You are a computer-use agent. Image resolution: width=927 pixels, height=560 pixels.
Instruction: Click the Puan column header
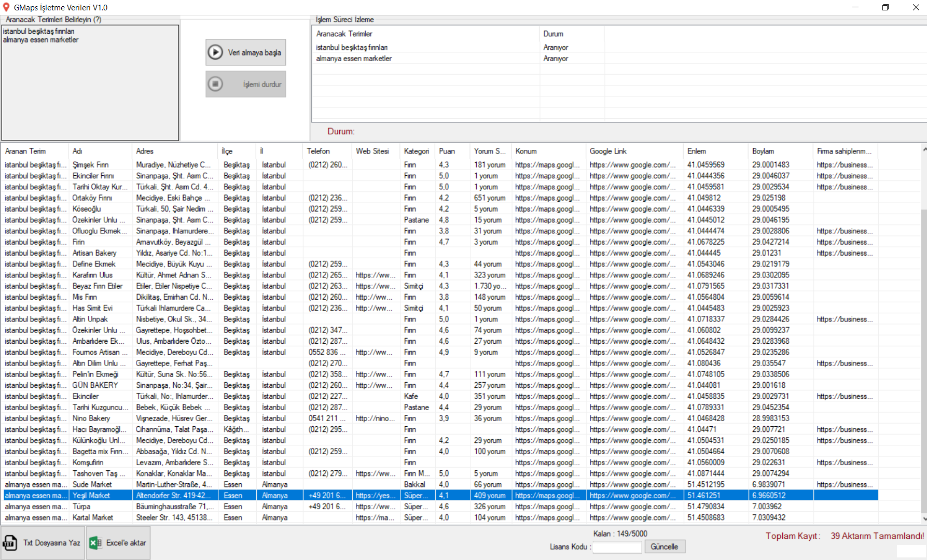[452, 151]
